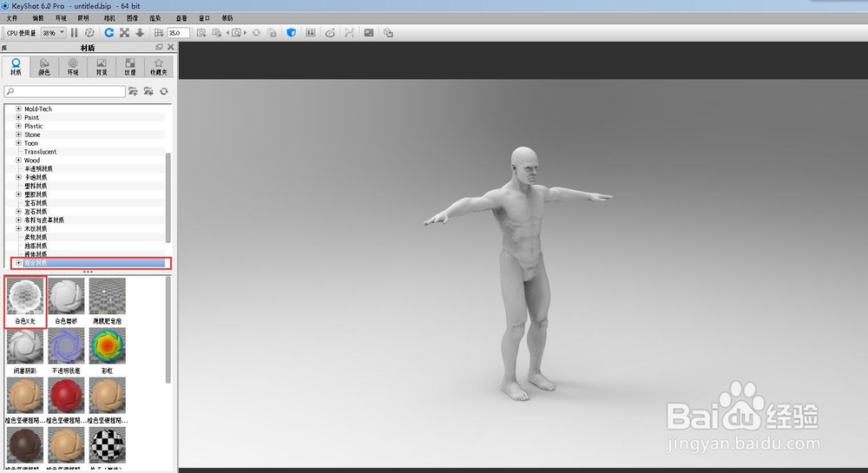Click the folder tree vertical scrollbar
The image size is (868, 473).
(x=168, y=198)
